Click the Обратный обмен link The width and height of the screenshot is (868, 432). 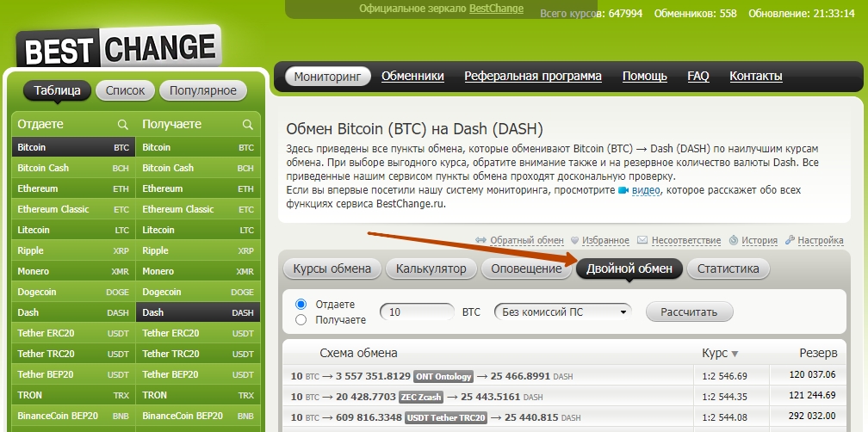pyautogui.click(x=527, y=241)
